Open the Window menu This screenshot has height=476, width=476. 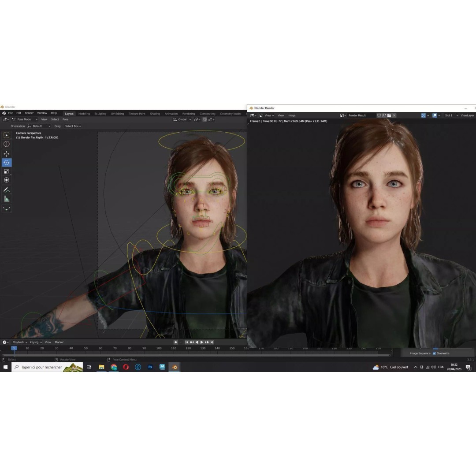point(42,113)
